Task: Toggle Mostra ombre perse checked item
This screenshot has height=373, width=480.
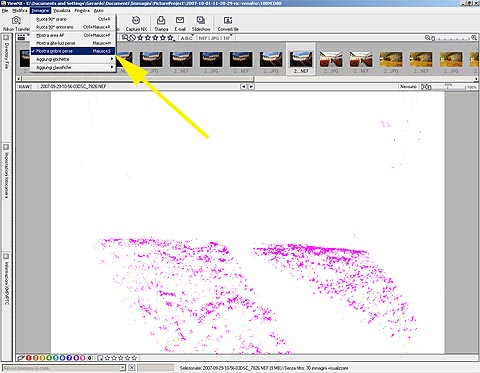Action: 73,51
